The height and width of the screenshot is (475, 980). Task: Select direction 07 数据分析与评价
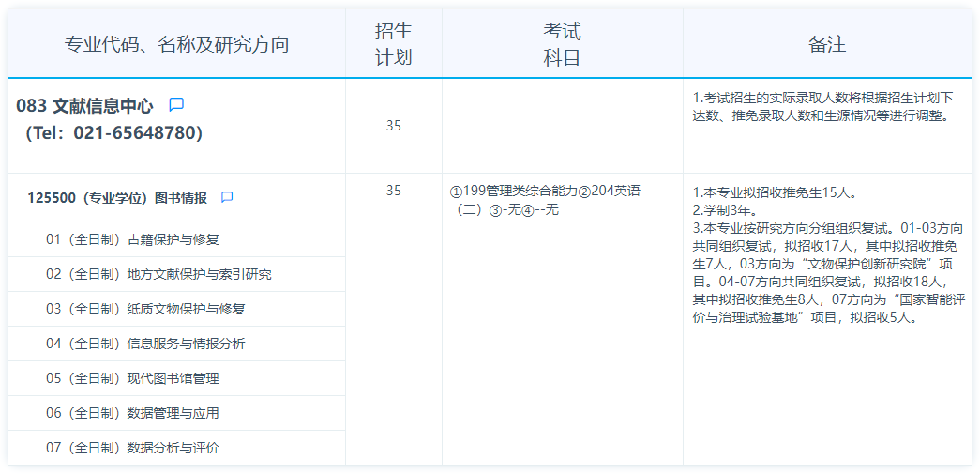[x=132, y=448]
